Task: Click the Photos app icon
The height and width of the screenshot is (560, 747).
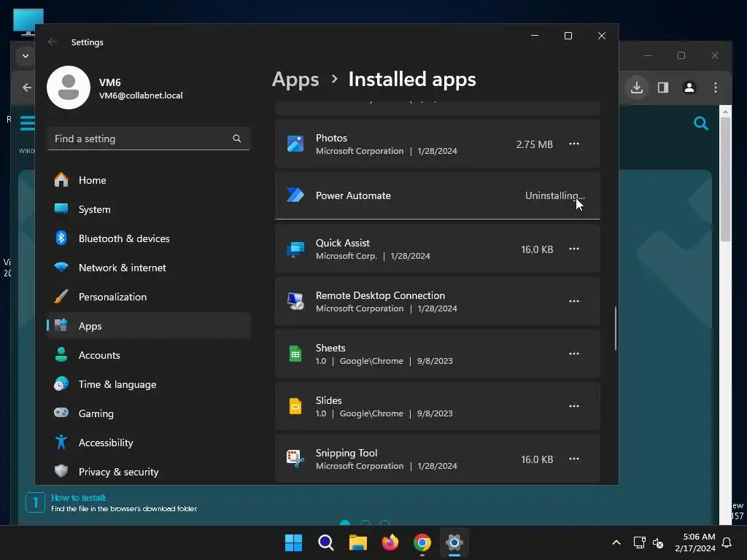Action: 295,144
